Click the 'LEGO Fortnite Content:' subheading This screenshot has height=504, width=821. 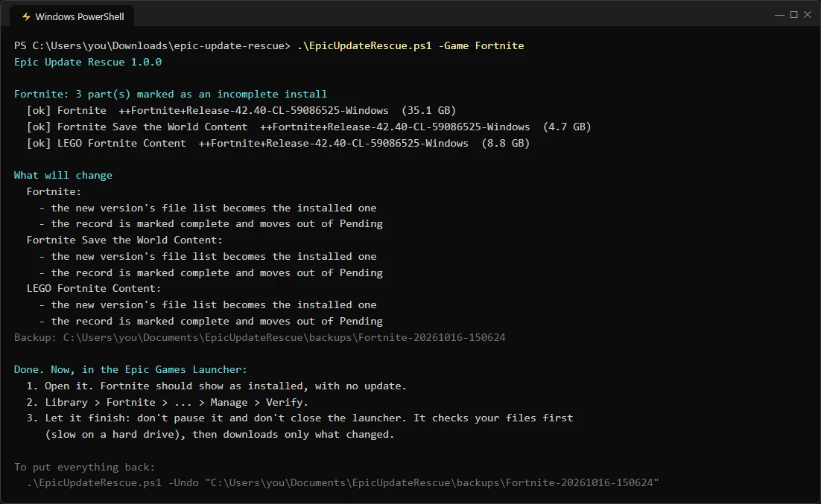pyautogui.click(x=94, y=288)
